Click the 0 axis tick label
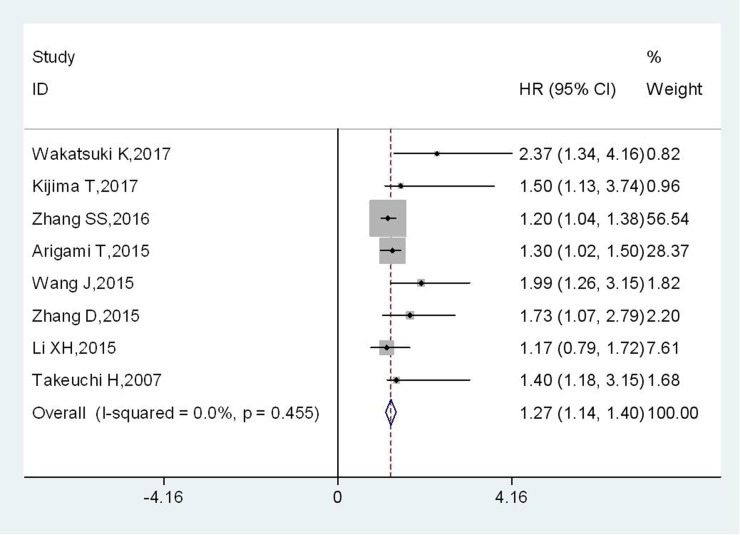This screenshot has width=740, height=535. 338,496
